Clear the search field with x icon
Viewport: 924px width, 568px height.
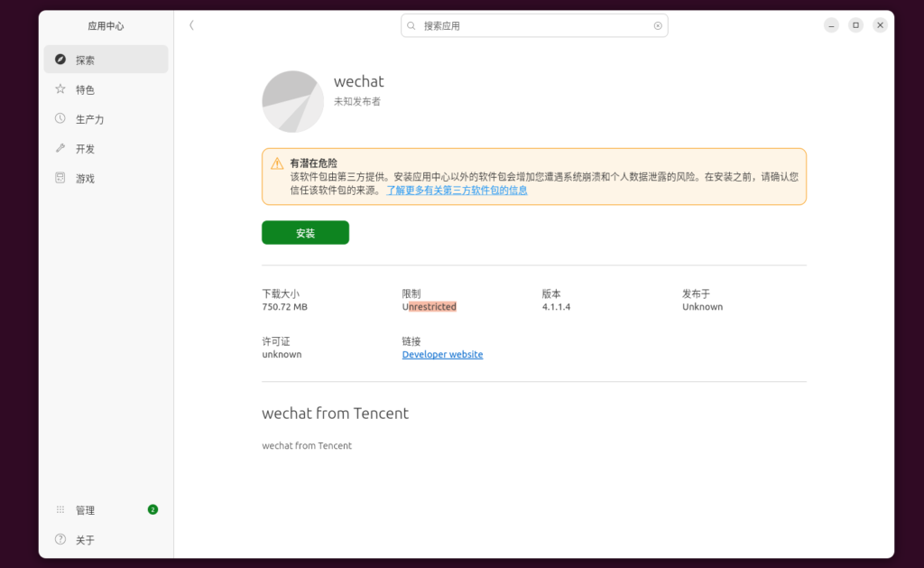tap(658, 26)
